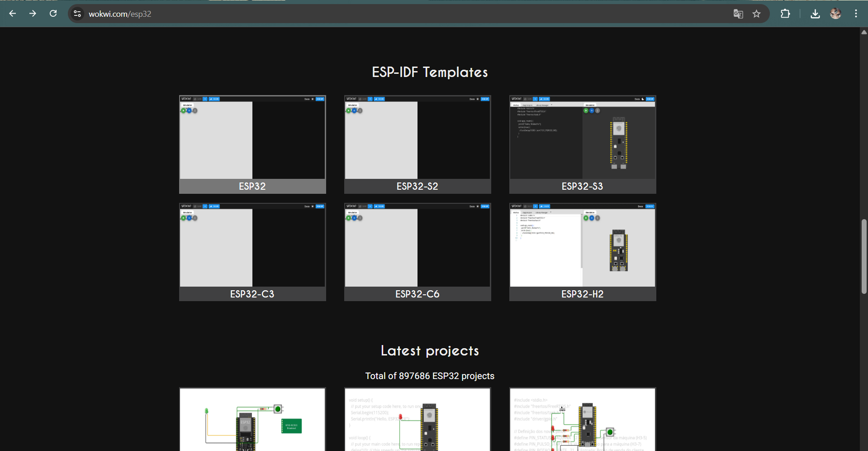
Task: Open the Chrome profile avatar menu
Action: tap(835, 14)
